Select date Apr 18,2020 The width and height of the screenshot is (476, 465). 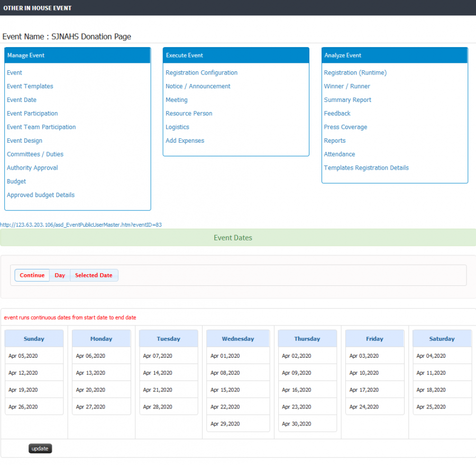[442, 390]
